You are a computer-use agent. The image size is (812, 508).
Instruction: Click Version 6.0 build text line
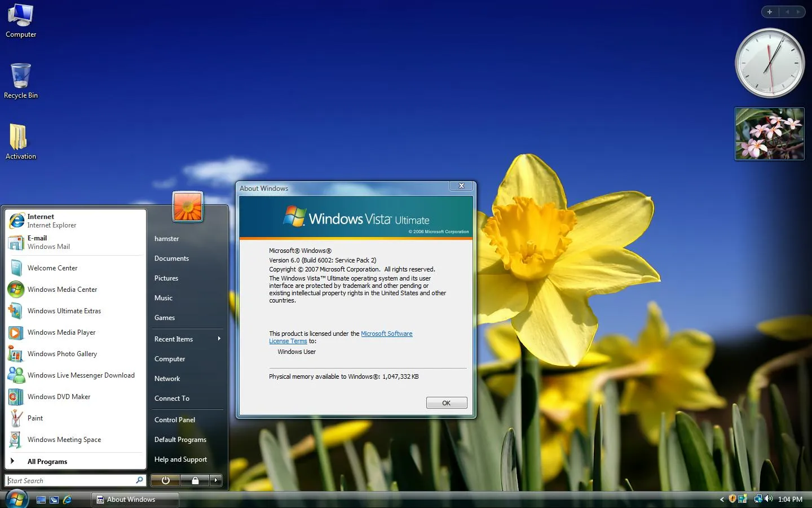pos(323,260)
